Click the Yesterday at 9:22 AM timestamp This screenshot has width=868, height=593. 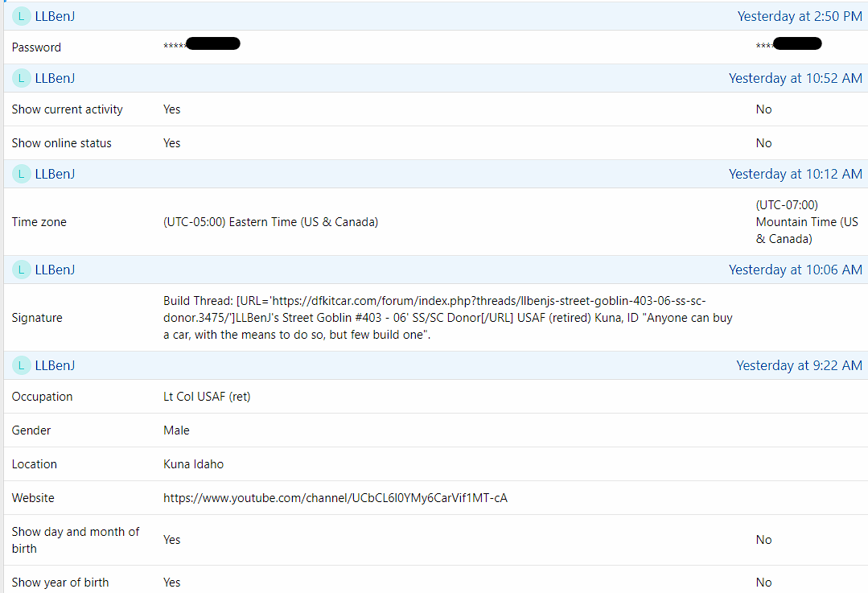coord(799,365)
